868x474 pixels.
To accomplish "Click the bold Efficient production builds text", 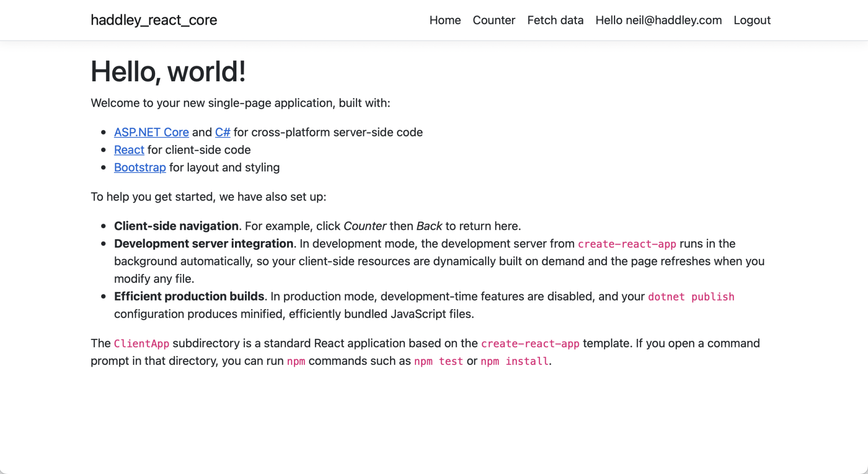I will point(189,297).
